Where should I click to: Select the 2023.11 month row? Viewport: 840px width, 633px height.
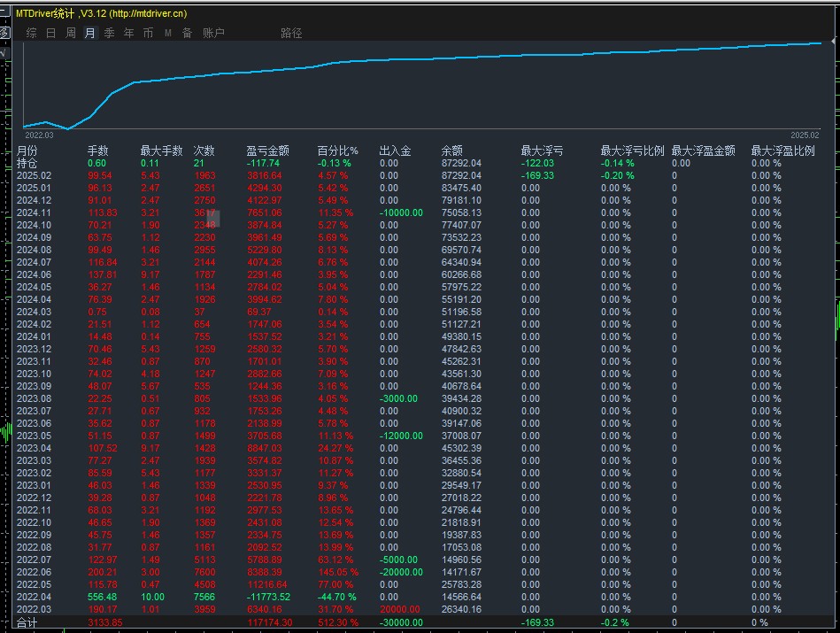coord(35,361)
